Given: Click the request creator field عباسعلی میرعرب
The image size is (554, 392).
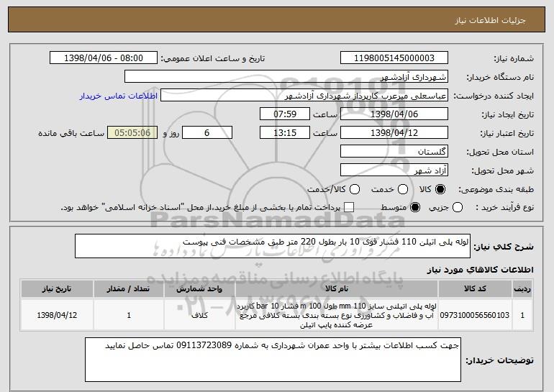Looking at the screenshot, I should pos(304,96).
